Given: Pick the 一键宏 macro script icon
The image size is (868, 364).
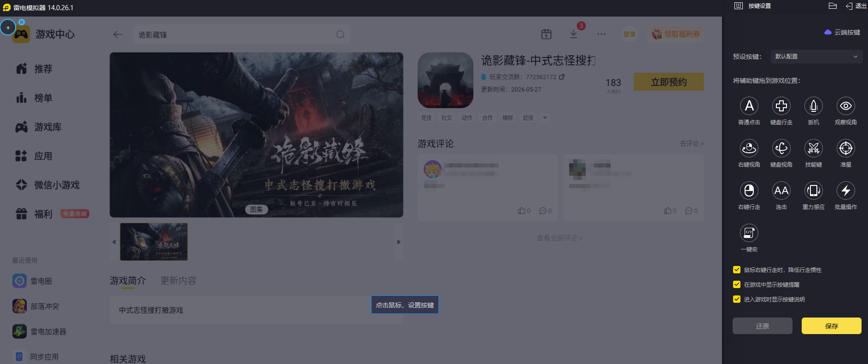Looking at the screenshot, I should pyautogui.click(x=749, y=233).
